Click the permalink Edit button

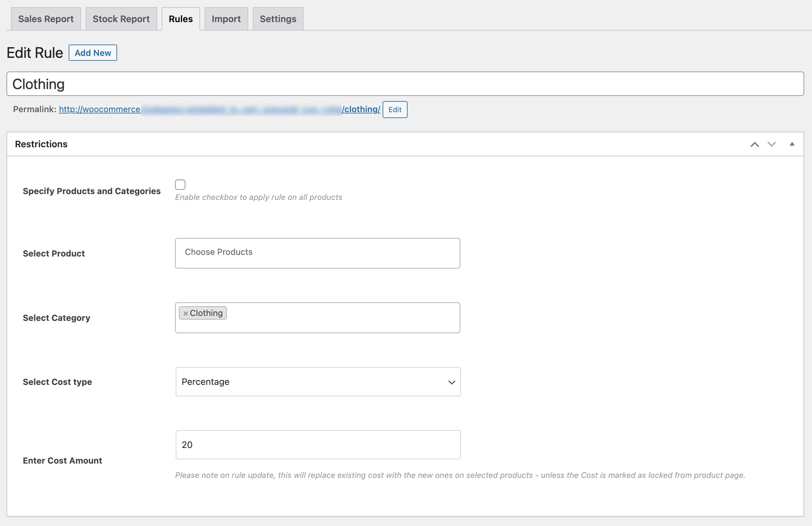point(395,110)
